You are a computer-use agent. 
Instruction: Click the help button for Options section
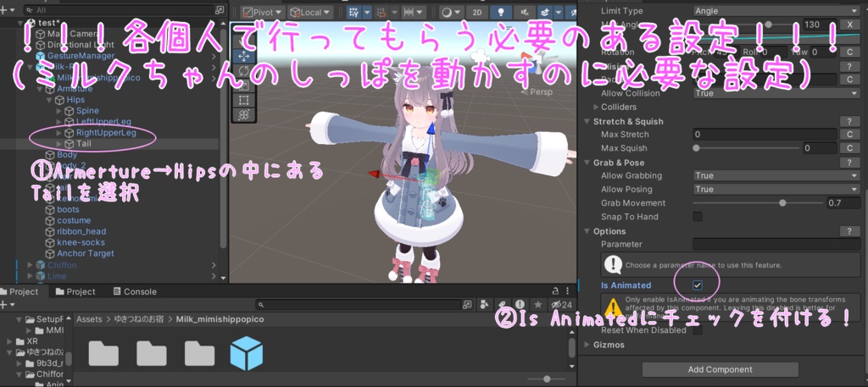849,231
